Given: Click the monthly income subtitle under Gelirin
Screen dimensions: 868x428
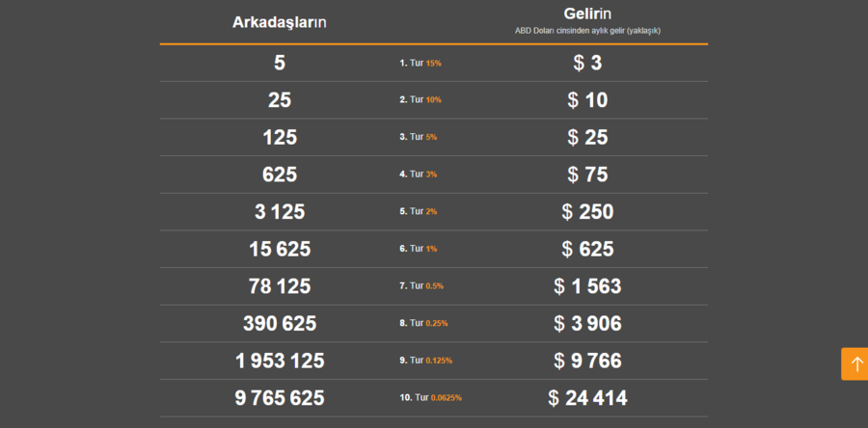Looking at the screenshot, I should pos(587,31).
